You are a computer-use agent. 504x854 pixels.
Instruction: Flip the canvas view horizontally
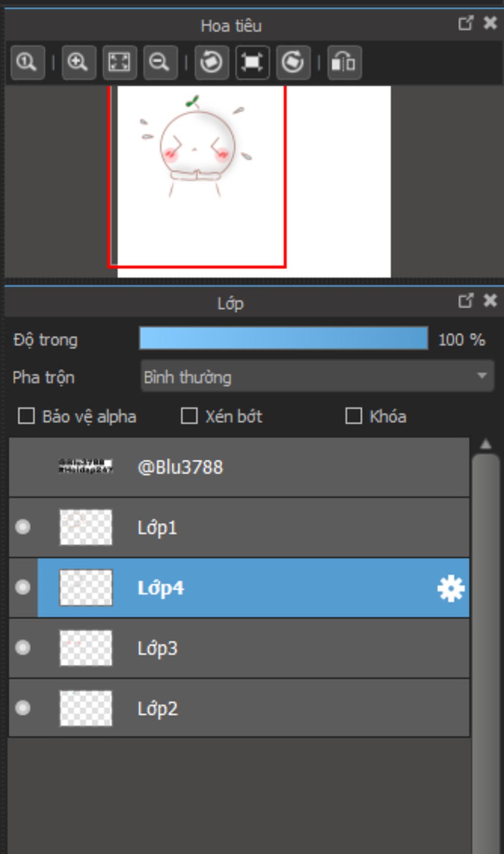(345, 63)
